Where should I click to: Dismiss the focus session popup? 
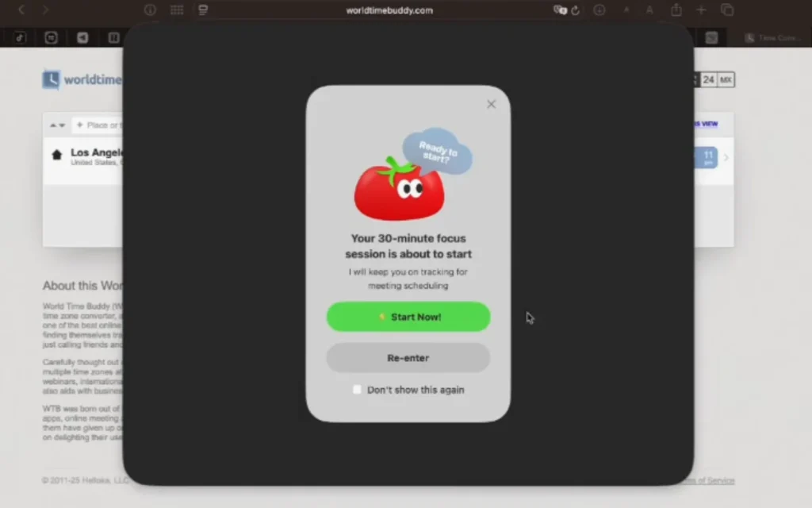tap(490, 104)
